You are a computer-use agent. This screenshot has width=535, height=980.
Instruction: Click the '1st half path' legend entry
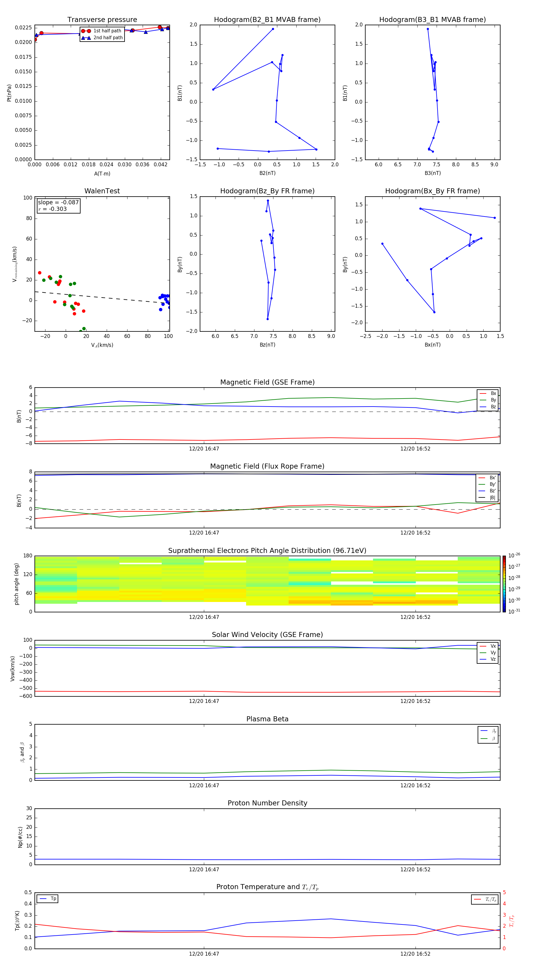tap(103, 31)
